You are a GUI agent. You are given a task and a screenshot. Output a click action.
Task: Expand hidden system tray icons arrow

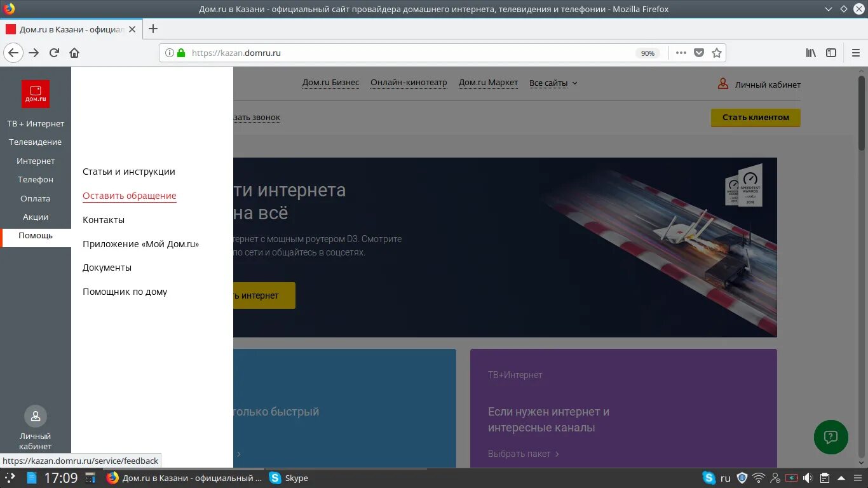tap(841, 478)
